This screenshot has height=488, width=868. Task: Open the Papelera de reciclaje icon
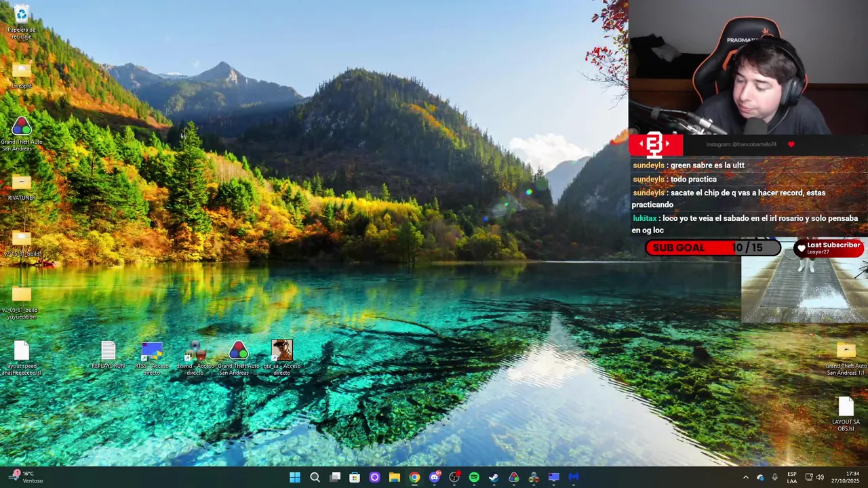pyautogui.click(x=21, y=22)
